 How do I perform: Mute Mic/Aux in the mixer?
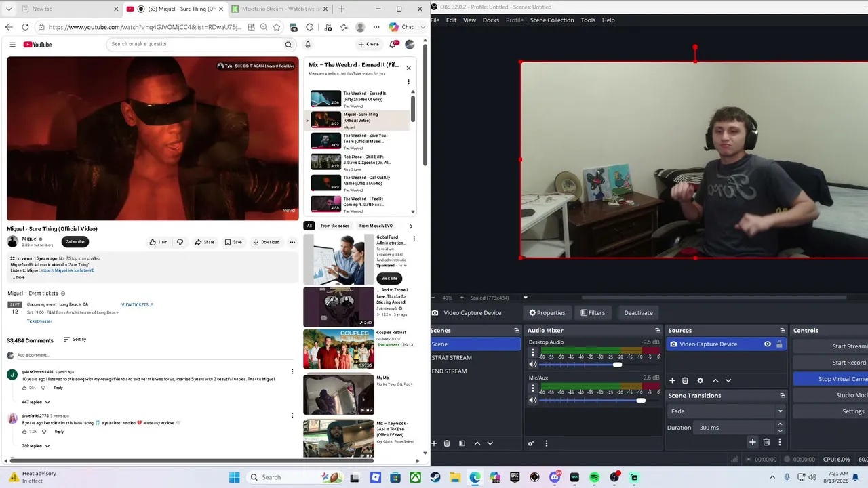coord(533,400)
